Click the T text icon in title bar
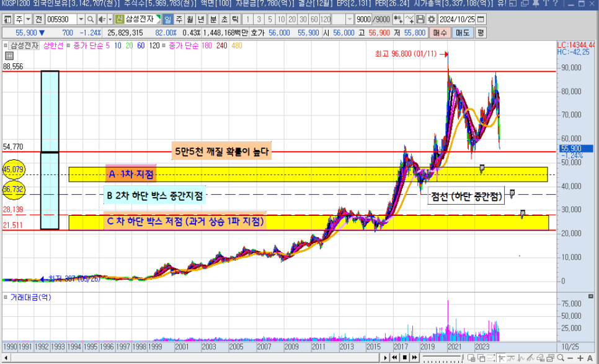The image size is (599, 364). click(546, 4)
